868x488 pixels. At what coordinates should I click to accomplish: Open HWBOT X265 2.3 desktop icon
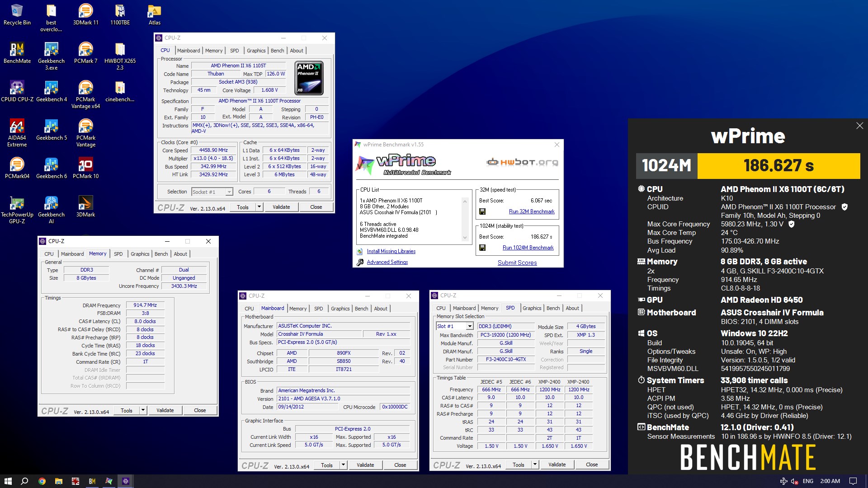click(x=120, y=56)
